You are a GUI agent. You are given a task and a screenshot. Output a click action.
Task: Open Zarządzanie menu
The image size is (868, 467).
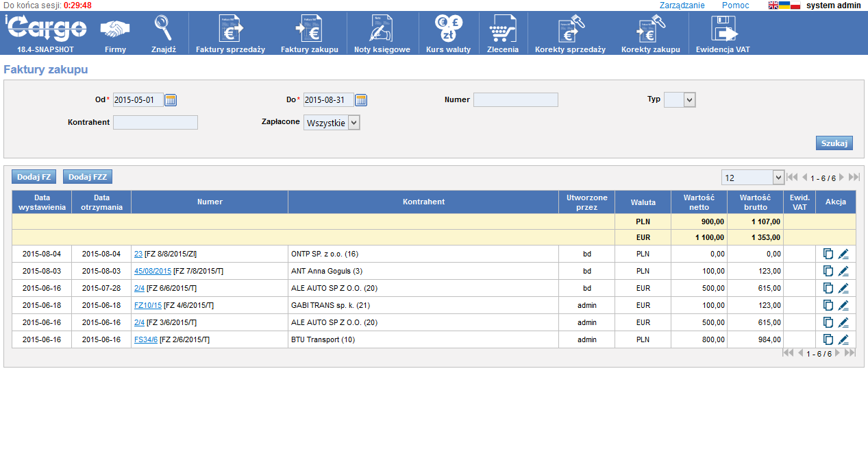point(682,5)
